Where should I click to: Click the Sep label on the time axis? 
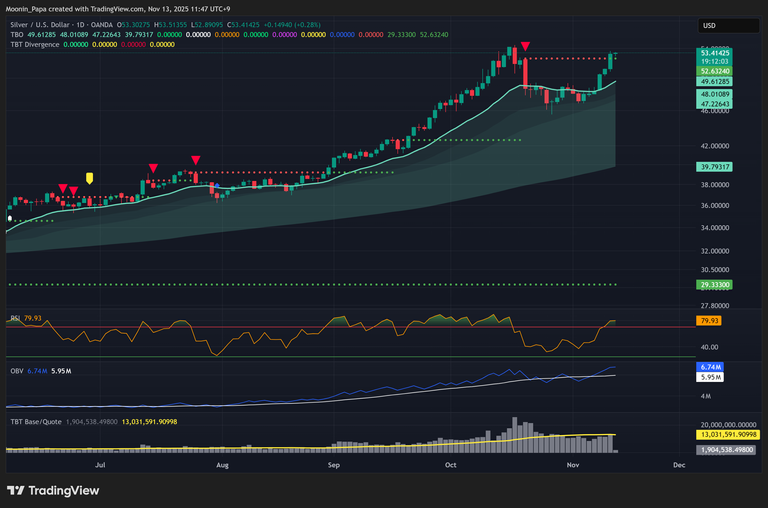(x=334, y=465)
